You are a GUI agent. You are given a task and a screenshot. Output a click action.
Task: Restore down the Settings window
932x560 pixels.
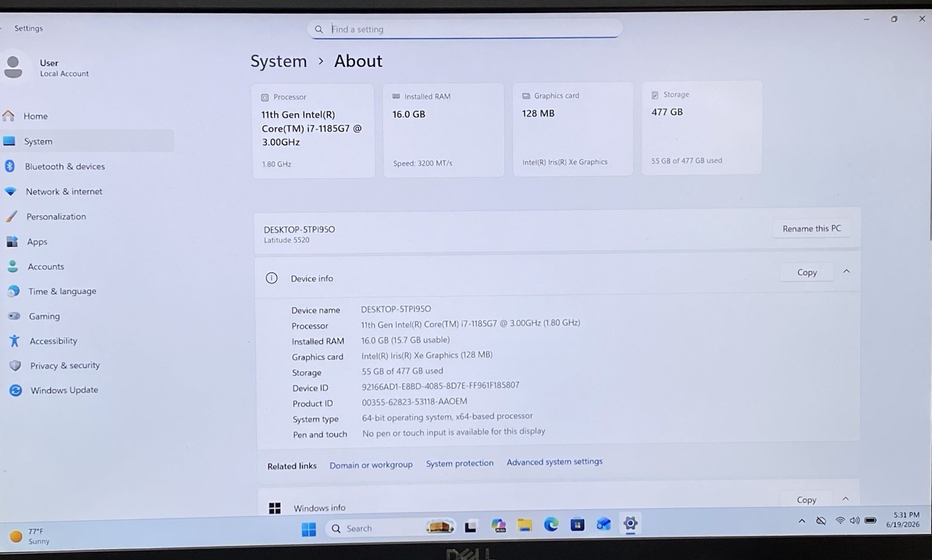pyautogui.click(x=894, y=19)
